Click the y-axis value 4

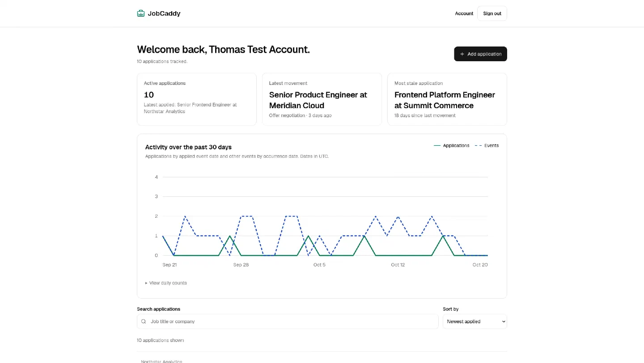pyautogui.click(x=156, y=177)
